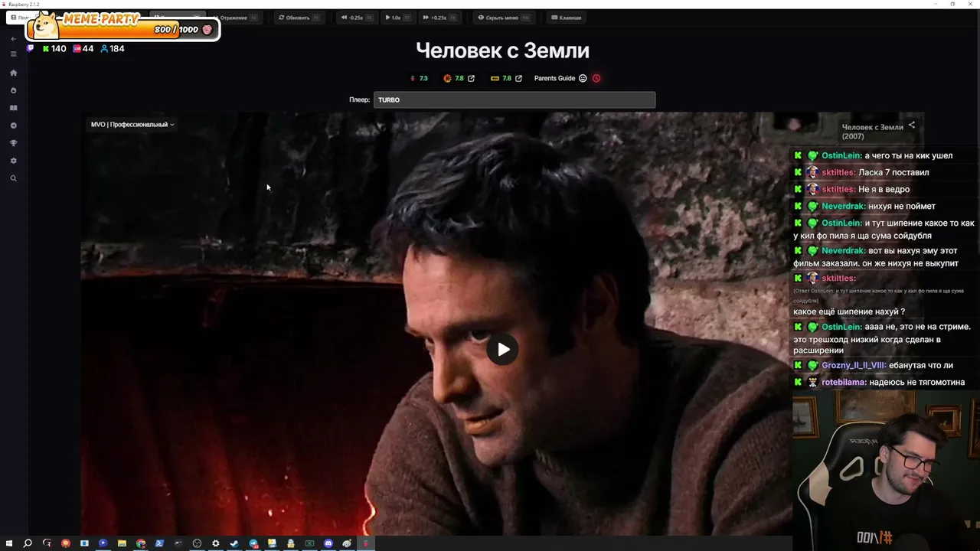Open the Parents Guide link

point(554,78)
